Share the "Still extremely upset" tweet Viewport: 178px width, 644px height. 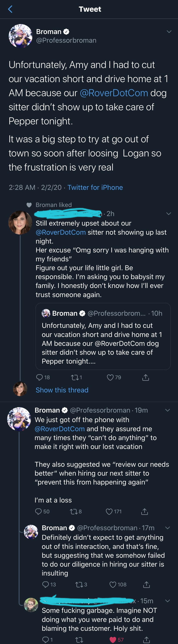[145, 377]
